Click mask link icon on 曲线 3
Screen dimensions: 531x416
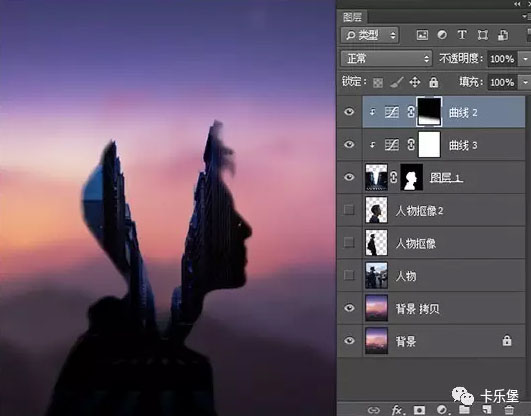pos(411,145)
